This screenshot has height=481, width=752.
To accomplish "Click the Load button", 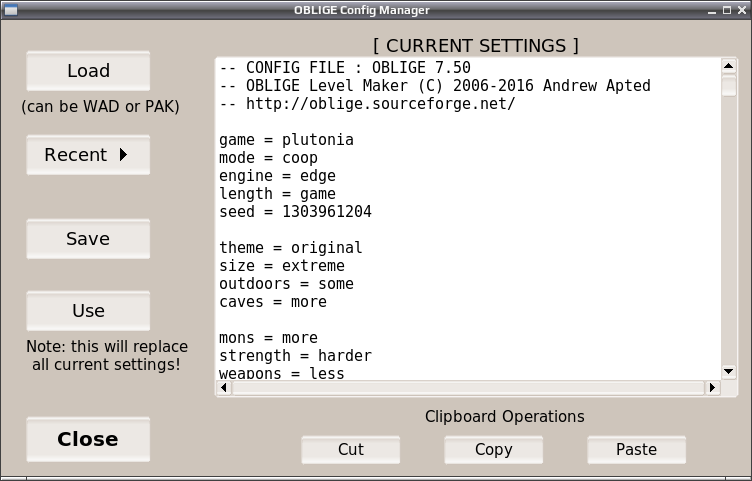I will 88,71.
